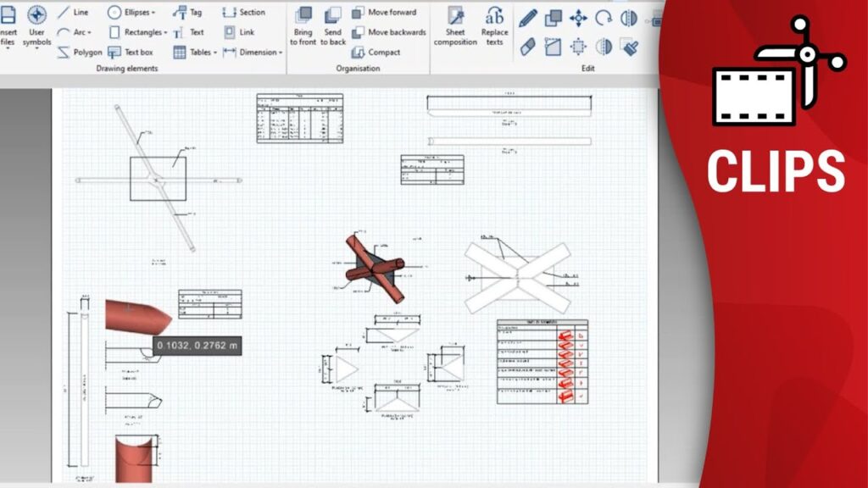The height and width of the screenshot is (488, 868).
Task: Click Replace texts button
Action: click(494, 25)
